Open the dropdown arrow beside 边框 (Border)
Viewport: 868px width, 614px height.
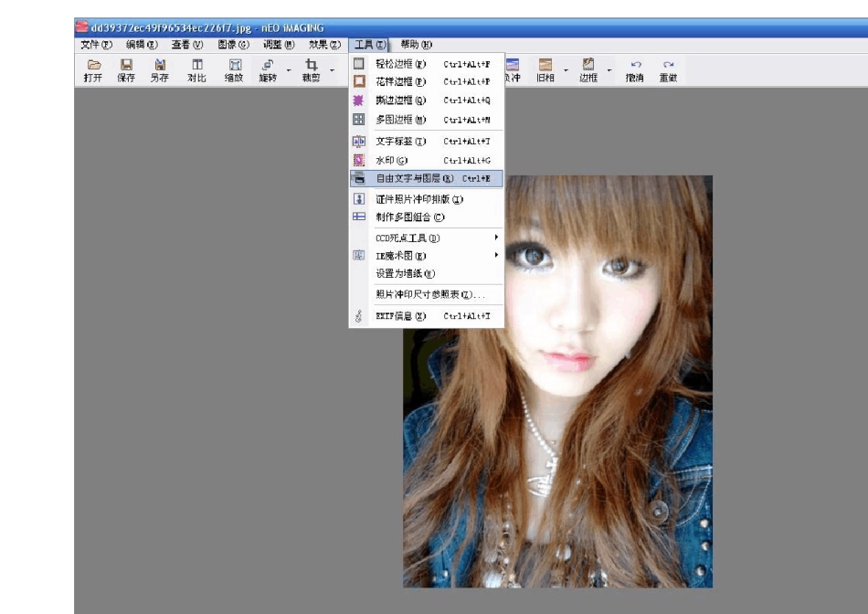609,69
